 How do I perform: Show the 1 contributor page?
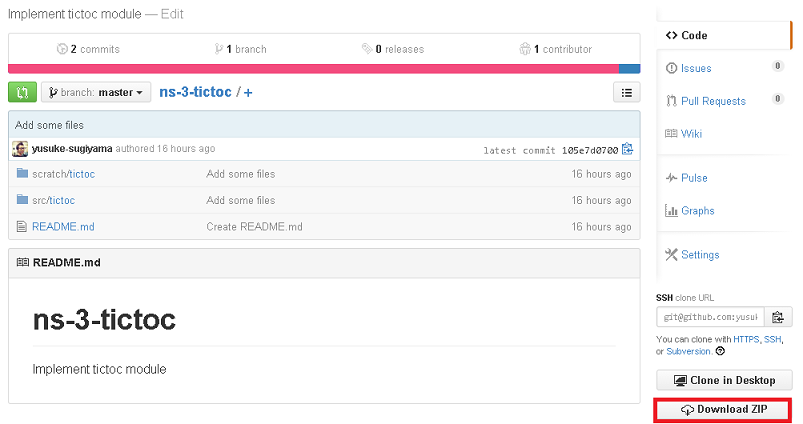(x=556, y=49)
